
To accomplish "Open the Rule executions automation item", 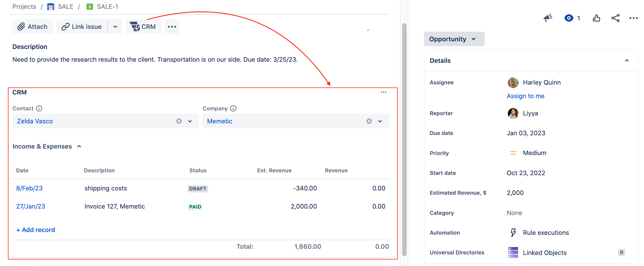I will pos(545,233).
